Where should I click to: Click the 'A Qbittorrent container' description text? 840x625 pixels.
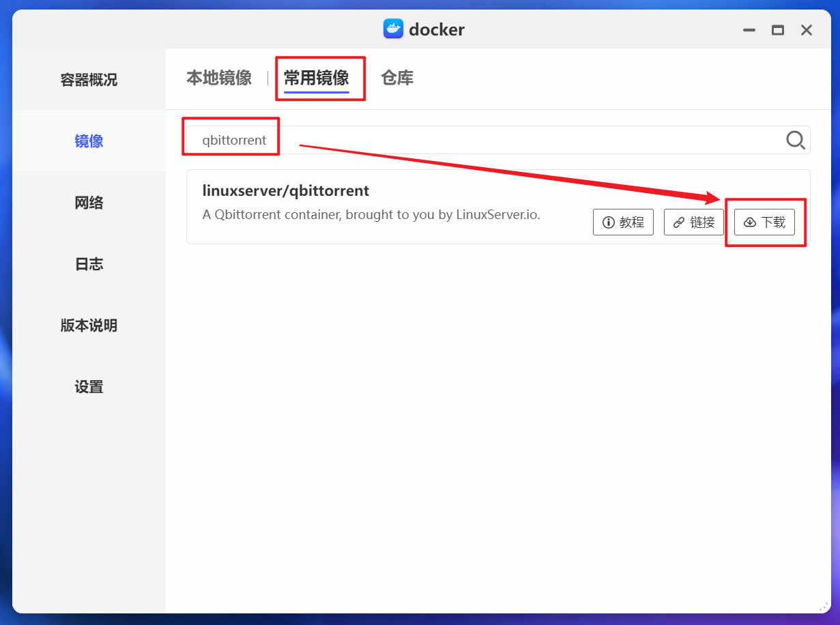pos(371,214)
